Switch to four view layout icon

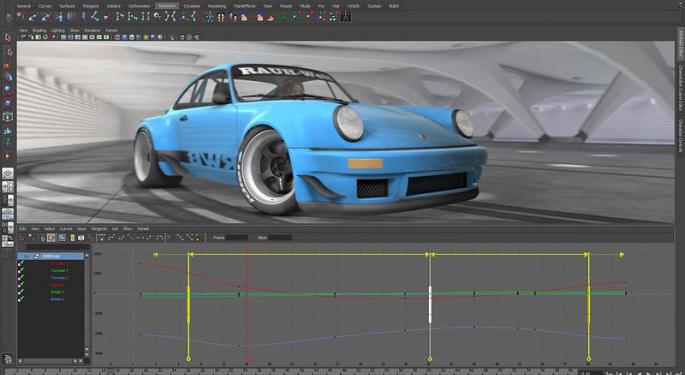coord(8,187)
